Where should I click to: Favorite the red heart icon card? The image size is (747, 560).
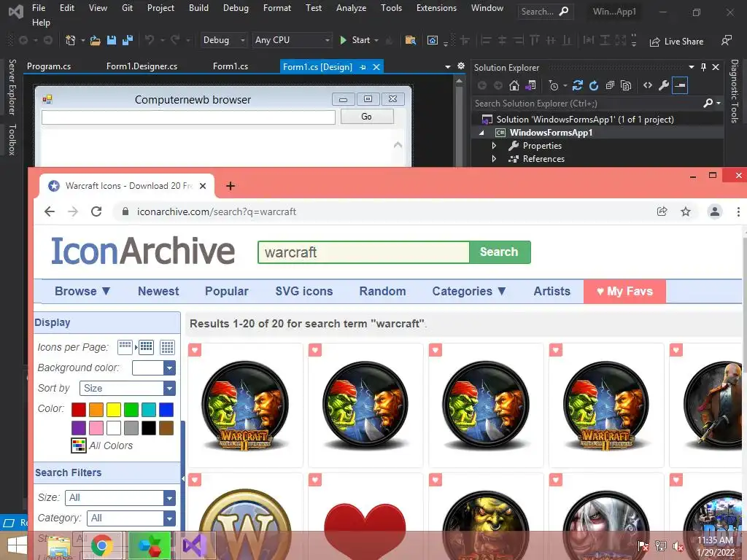[x=315, y=480]
